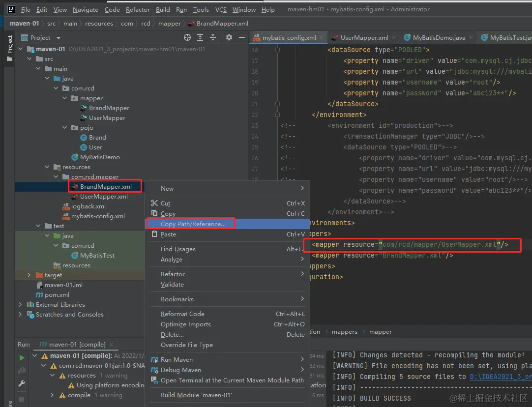The height and width of the screenshot is (407, 532).
Task: Select Open Terminal at Current Maven Module Path
Action: [x=227, y=380]
